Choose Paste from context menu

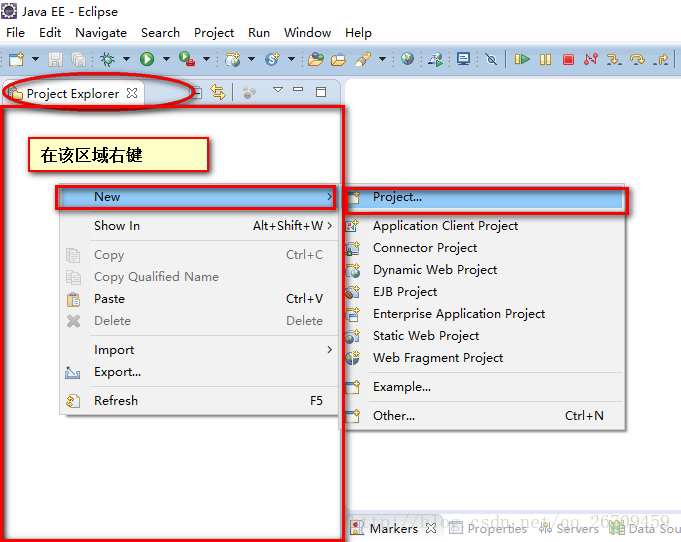point(199,299)
